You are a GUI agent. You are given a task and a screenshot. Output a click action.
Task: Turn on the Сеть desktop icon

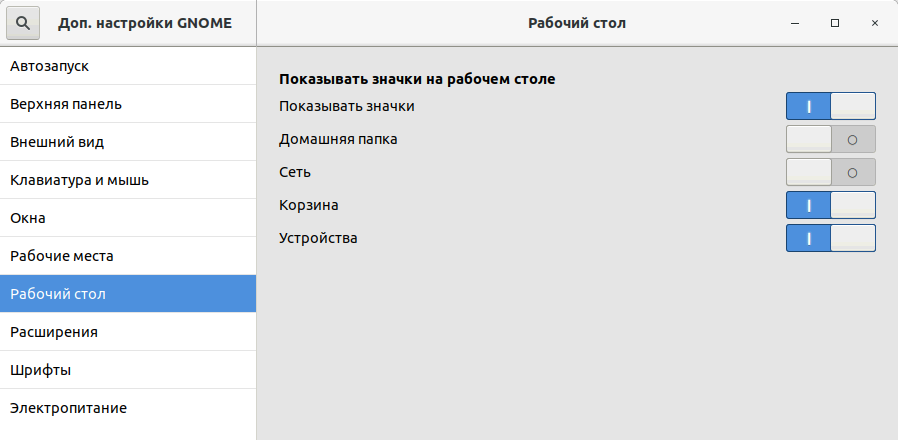830,172
